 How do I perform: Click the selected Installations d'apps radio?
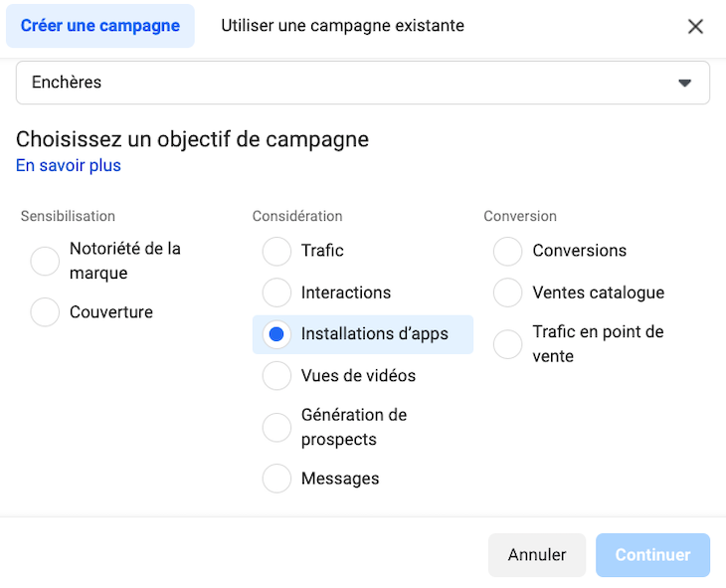click(x=276, y=334)
